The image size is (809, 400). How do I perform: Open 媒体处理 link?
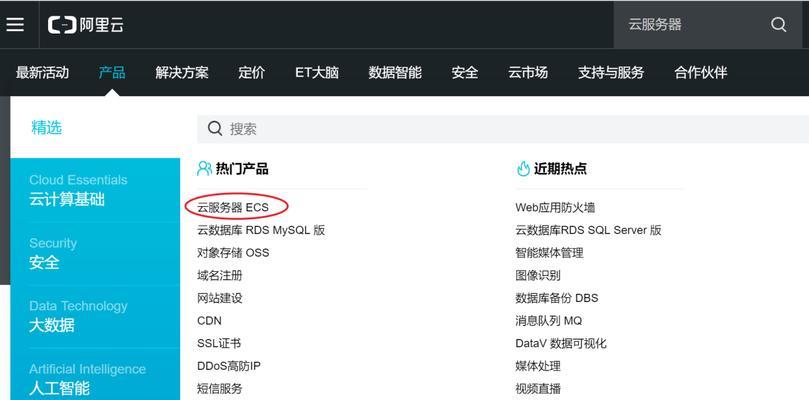point(538,366)
